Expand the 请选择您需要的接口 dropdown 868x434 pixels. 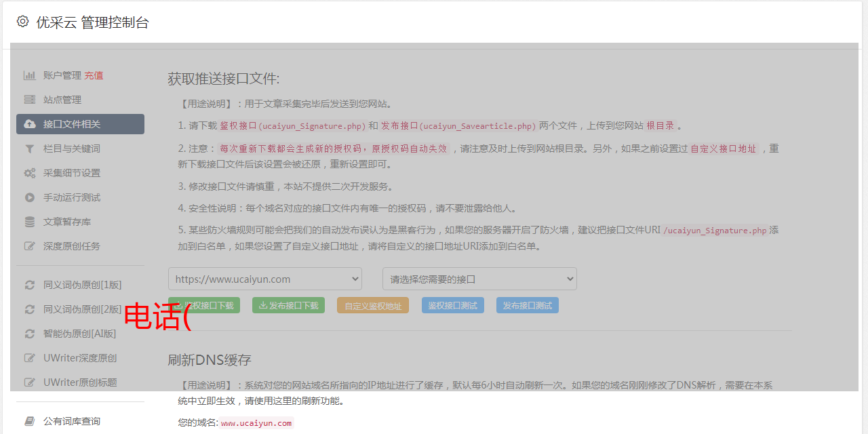(479, 279)
